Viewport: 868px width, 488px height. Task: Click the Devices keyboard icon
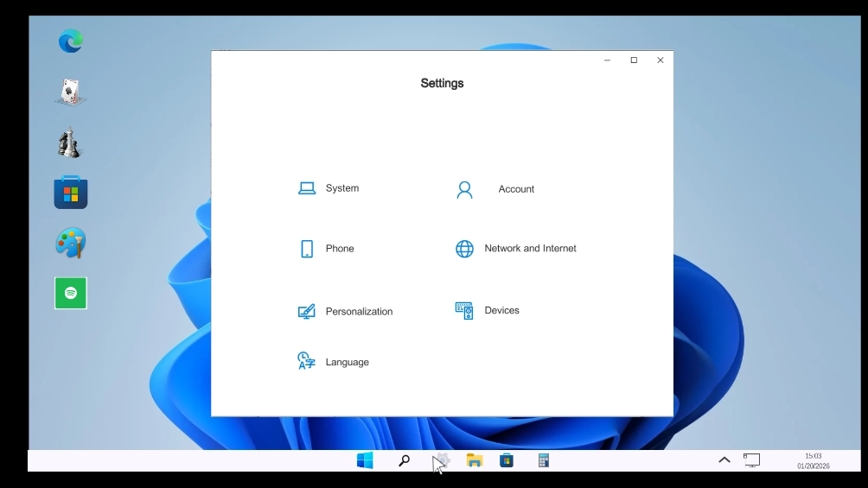pos(464,311)
